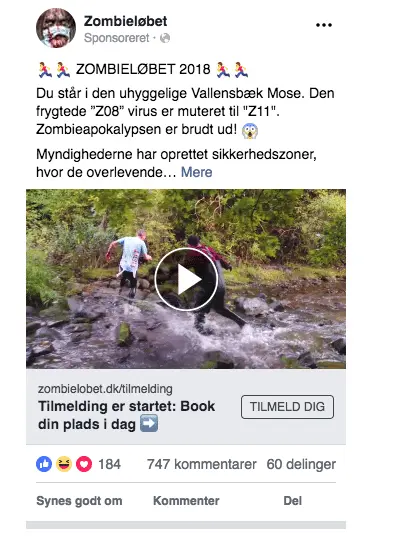Expand post text with Mere link
The image size is (397, 536).
pyautogui.click(x=196, y=172)
